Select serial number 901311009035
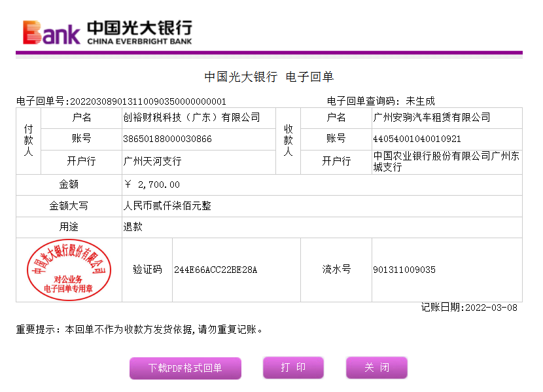543x392 pixels. pyautogui.click(x=404, y=270)
